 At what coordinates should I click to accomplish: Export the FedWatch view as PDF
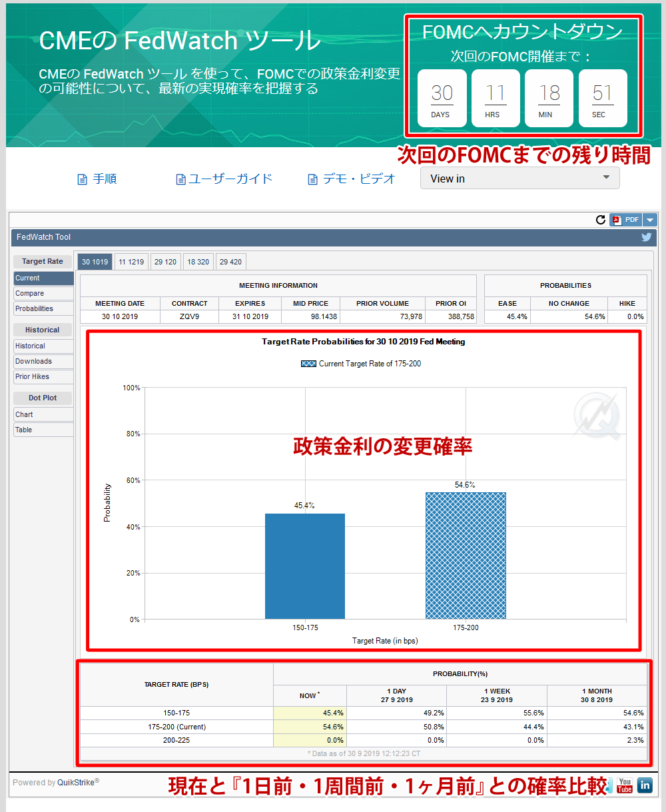625,219
